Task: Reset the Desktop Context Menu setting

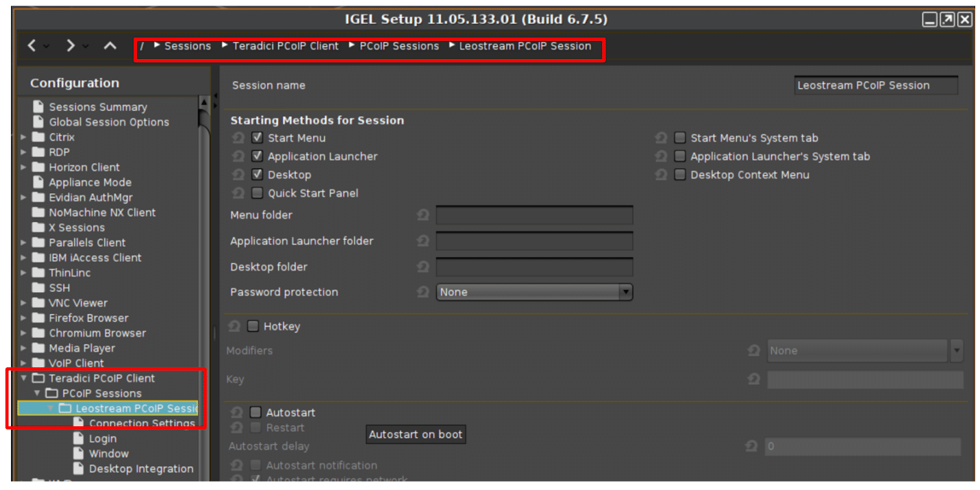Action: click(661, 175)
